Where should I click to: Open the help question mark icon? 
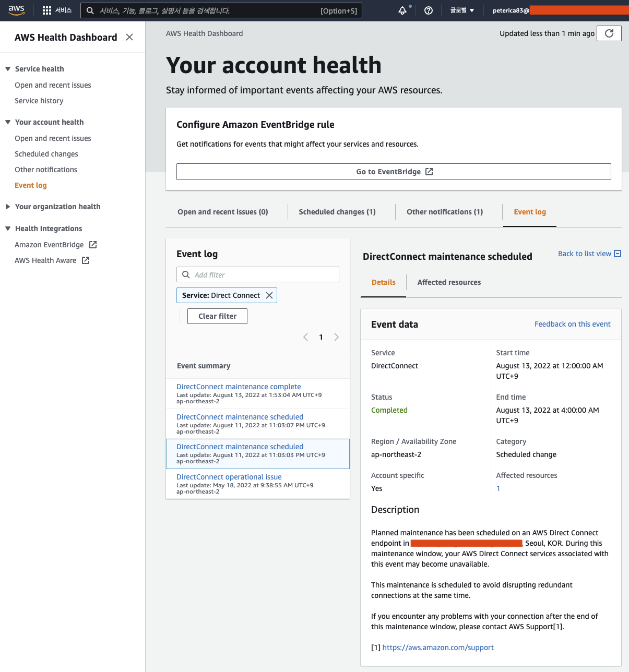click(x=429, y=10)
